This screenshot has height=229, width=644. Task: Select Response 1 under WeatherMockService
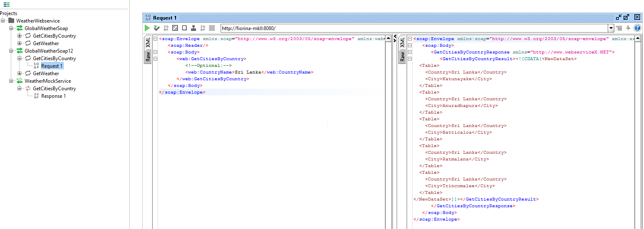pyautogui.click(x=53, y=96)
